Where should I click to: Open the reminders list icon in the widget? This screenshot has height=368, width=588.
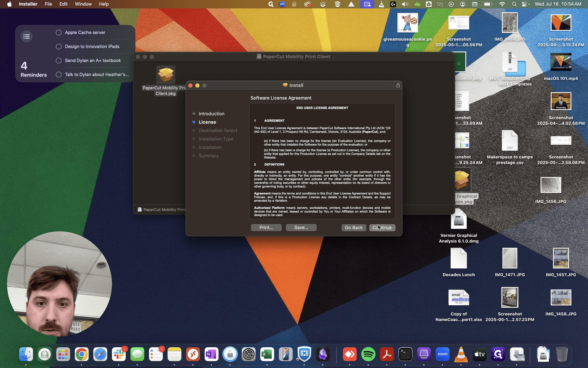[x=27, y=36]
